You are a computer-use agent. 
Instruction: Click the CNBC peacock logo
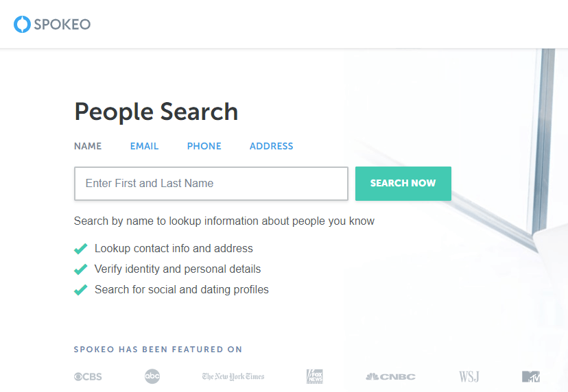click(x=390, y=377)
